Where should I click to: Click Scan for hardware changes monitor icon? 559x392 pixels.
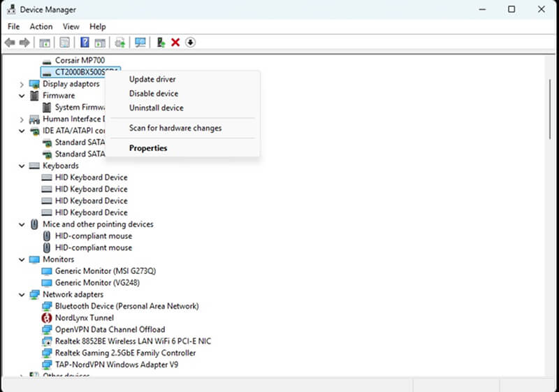[x=140, y=43]
